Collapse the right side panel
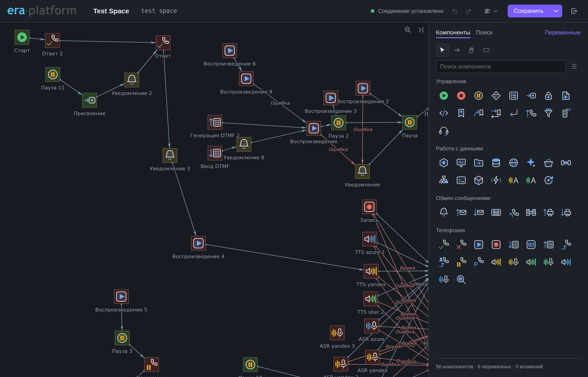The image size is (588, 377). 421,30
